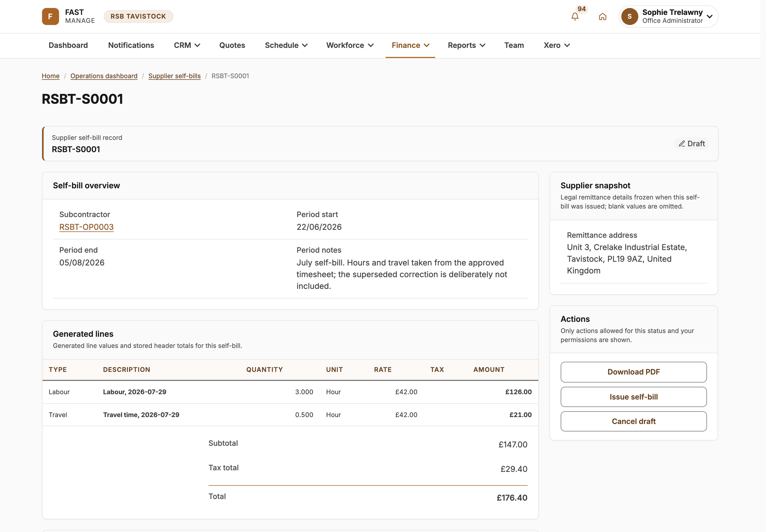This screenshot has width=766, height=532.
Task: Click the notification count badge 94
Action: tap(582, 9)
